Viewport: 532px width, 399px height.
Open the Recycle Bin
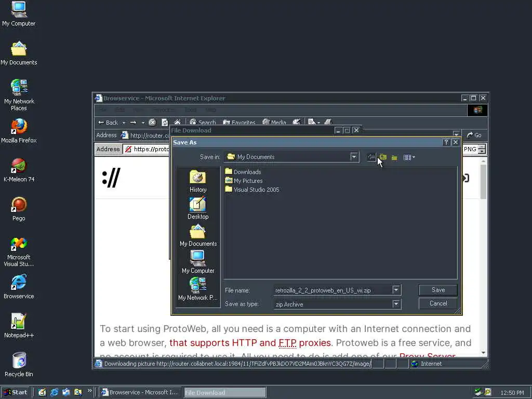click(x=19, y=365)
